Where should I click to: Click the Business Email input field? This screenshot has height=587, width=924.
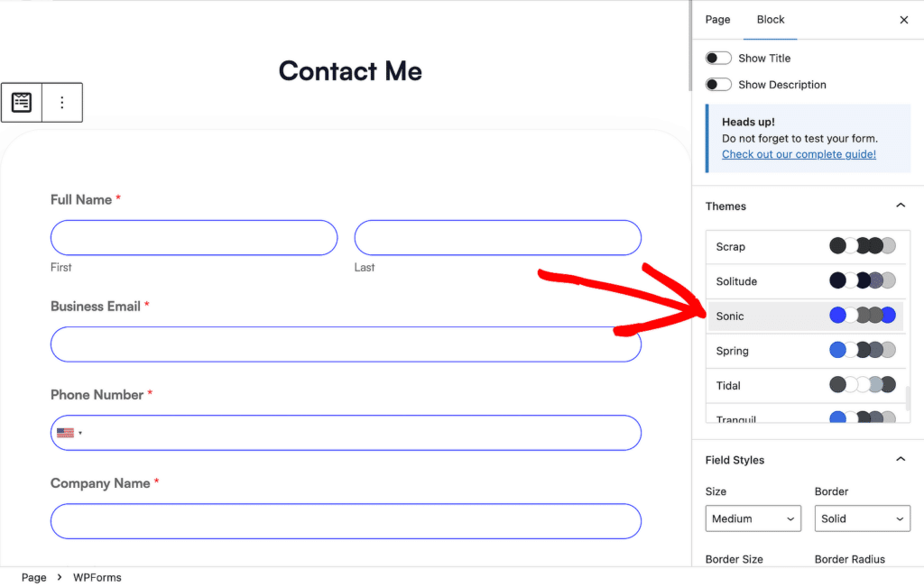346,344
